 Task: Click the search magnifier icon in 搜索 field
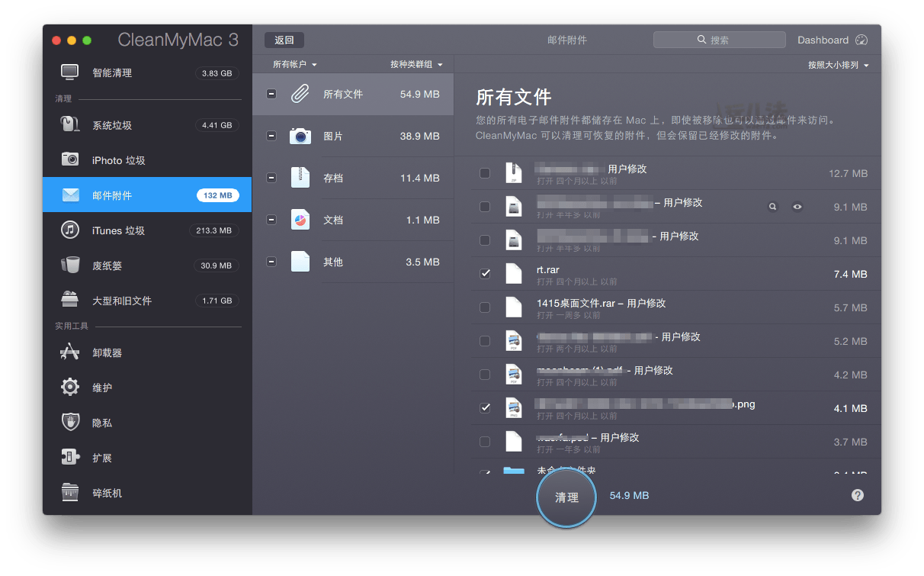coord(701,40)
